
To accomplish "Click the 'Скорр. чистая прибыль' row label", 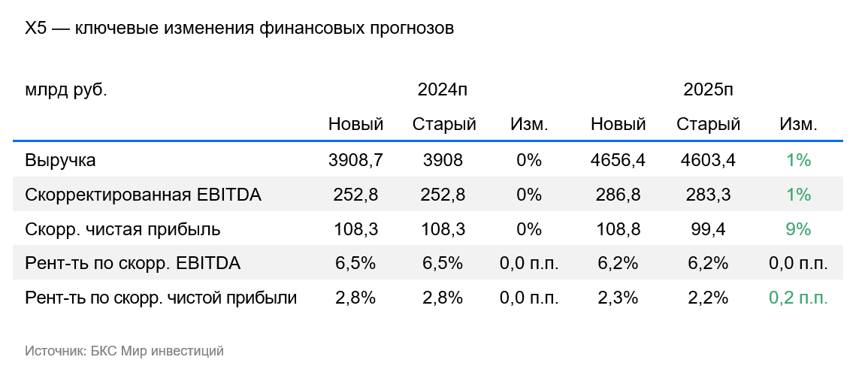I will click(x=122, y=229).
